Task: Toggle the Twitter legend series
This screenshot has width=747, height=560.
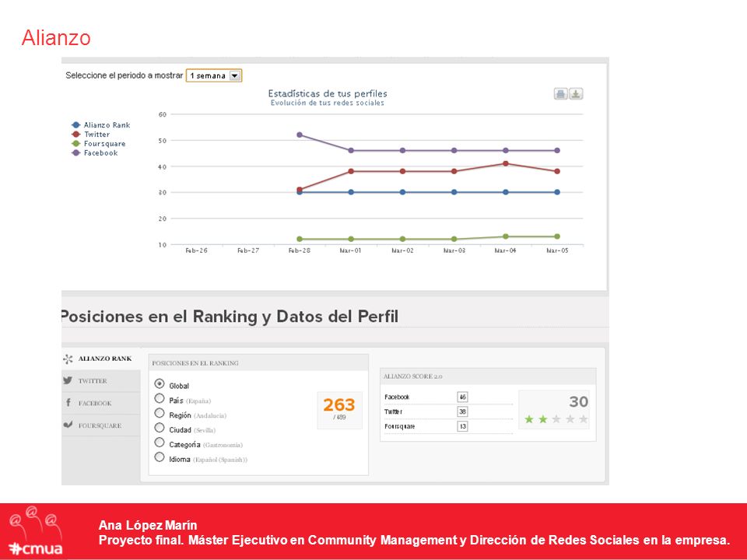Action: [90, 135]
